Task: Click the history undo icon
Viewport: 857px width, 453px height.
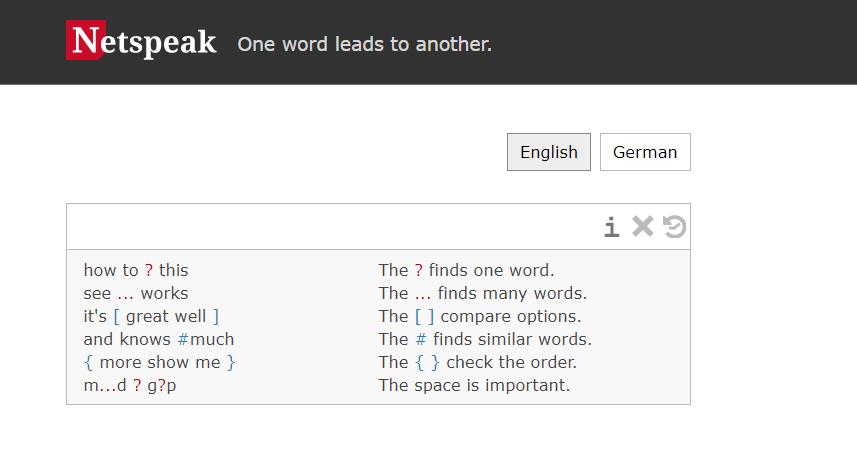Action: coord(675,227)
